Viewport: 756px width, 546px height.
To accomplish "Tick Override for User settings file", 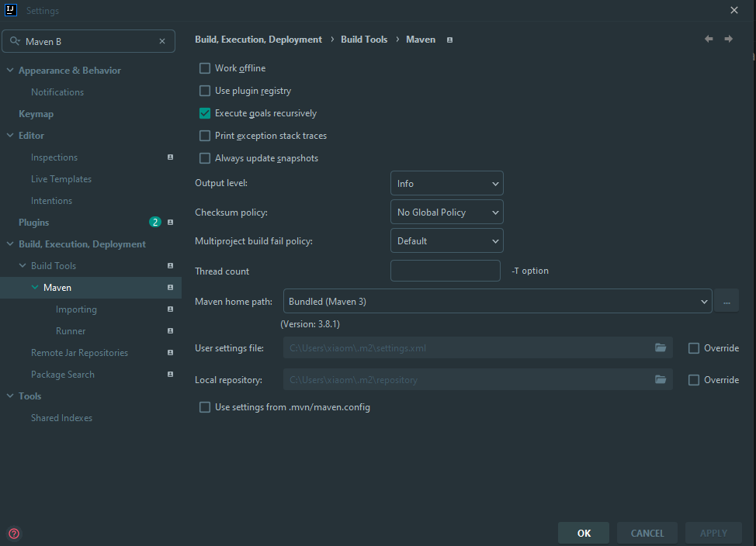I will click(x=693, y=348).
